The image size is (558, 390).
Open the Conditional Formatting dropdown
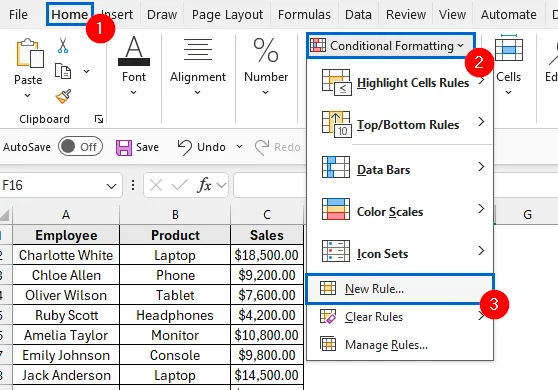[x=391, y=46]
